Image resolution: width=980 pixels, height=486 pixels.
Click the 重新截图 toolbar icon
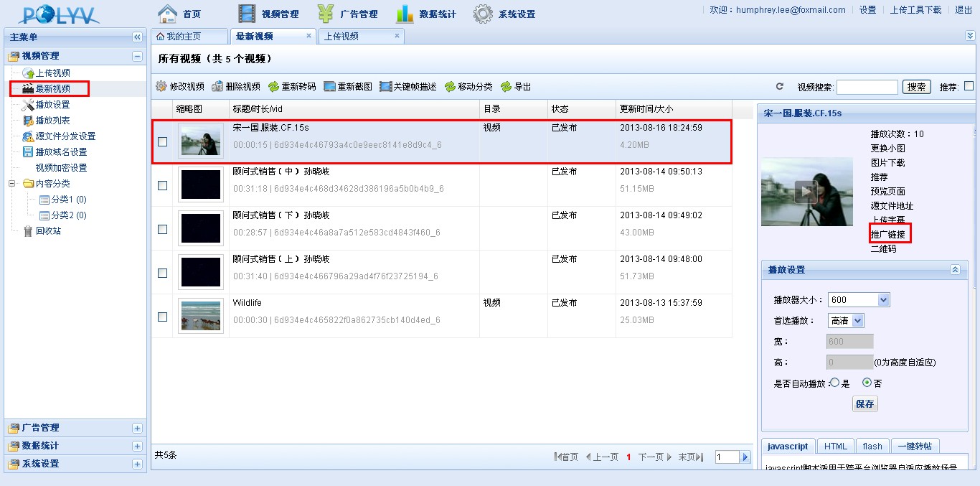(330, 87)
